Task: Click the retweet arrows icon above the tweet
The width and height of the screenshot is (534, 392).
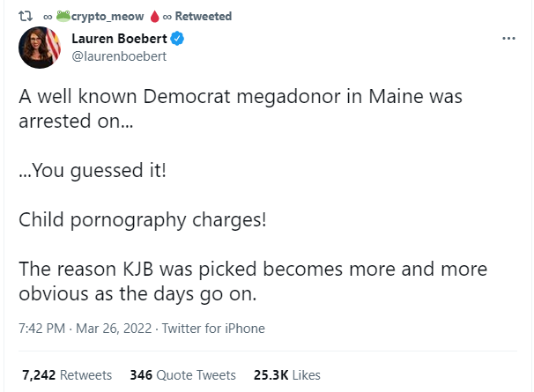Action: tap(25, 16)
